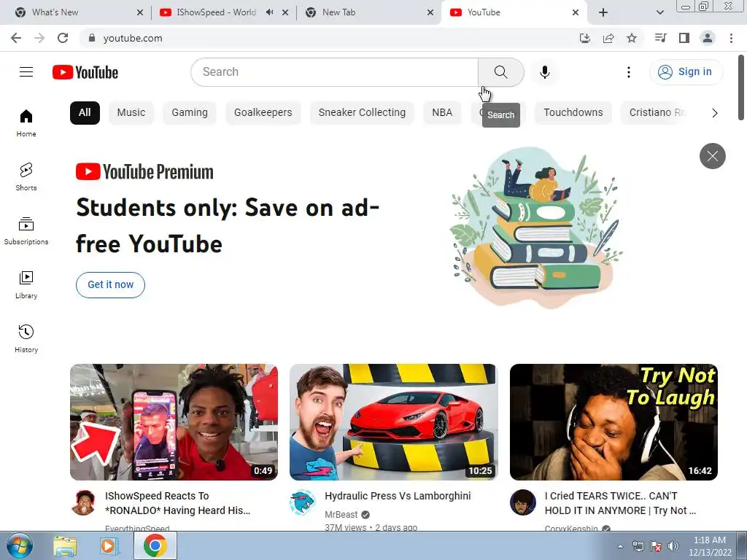Click the IShowSpeed Reacts To video title
The width and height of the screenshot is (747, 560).
pos(178,503)
